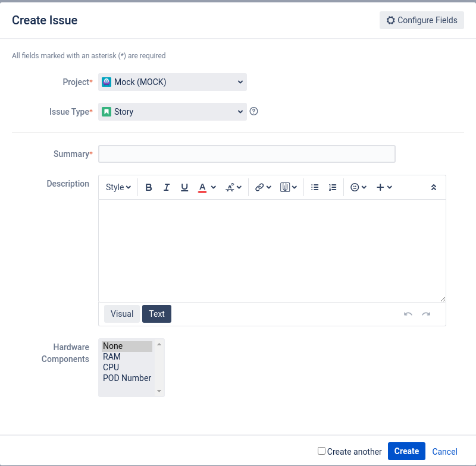Image resolution: width=476 pixels, height=466 pixels.
Task: Open the plus insert-other menu
Action: point(384,187)
